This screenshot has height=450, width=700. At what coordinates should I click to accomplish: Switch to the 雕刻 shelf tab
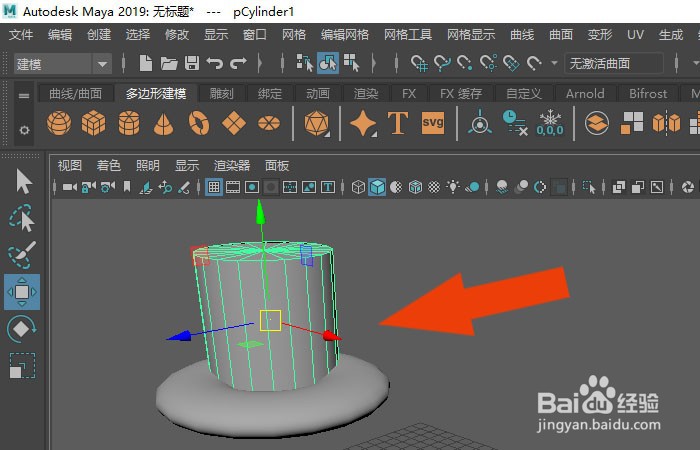click(x=221, y=94)
